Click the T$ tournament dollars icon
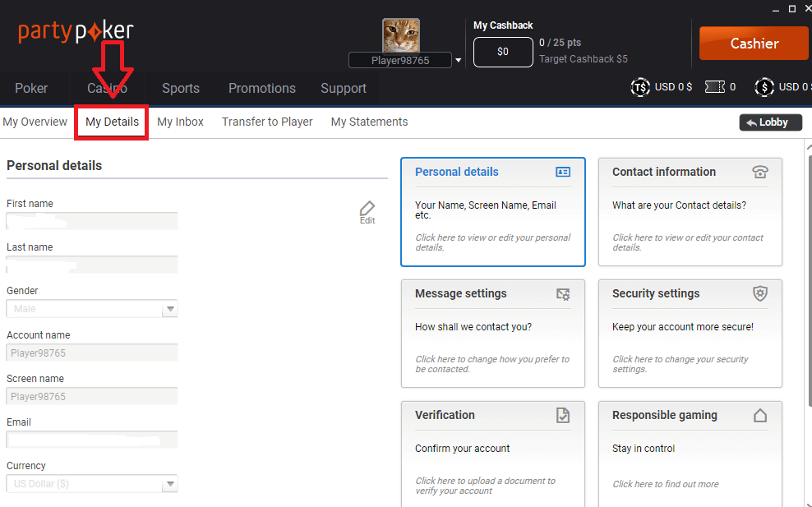 640,87
